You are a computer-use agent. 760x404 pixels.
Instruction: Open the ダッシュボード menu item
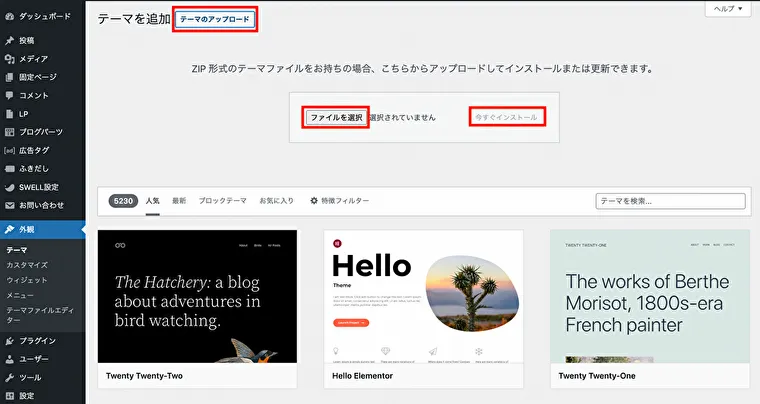tap(43, 16)
